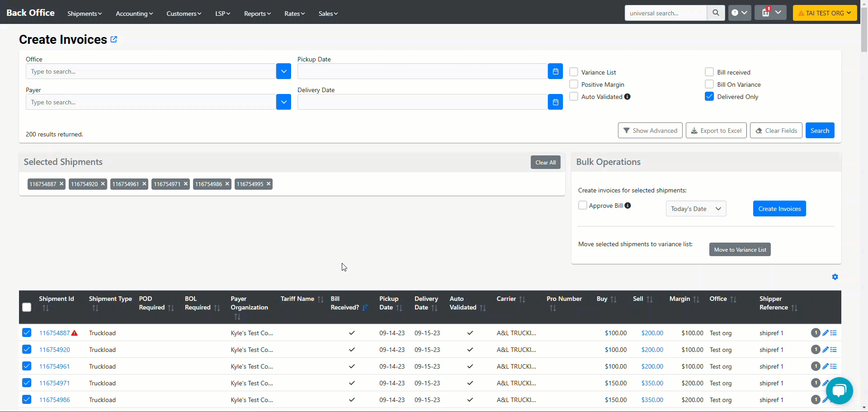Click Export to Excel button
Screen dimensions: 868x412
pyautogui.click(x=716, y=131)
